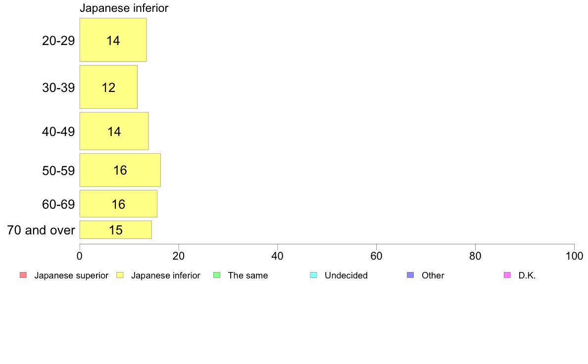The width and height of the screenshot is (588, 364).
Task: Click the magenta D.K. legend swatch
Action: pos(507,275)
